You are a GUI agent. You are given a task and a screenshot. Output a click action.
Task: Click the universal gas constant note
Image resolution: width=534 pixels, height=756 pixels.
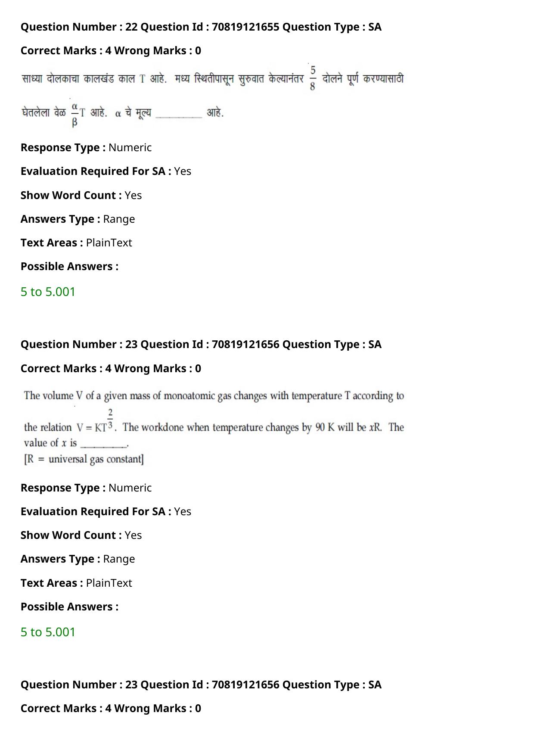click(x=84, y=459)
